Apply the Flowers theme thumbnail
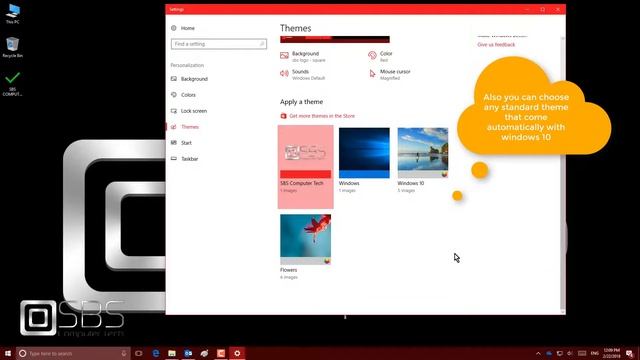The height and width of the screenshot is (360, 640). (x=306, y=240)
